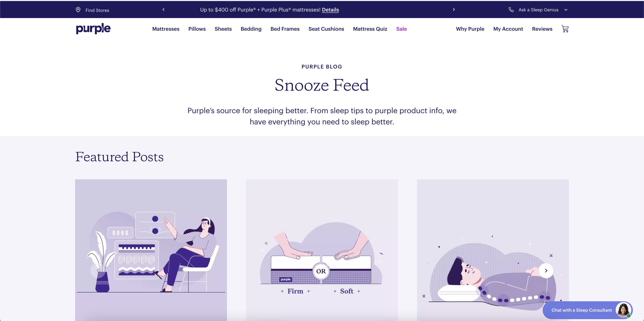Show previous promo banner message
The width and height of the screenshot is (644, 321).
tap(163, 10)
